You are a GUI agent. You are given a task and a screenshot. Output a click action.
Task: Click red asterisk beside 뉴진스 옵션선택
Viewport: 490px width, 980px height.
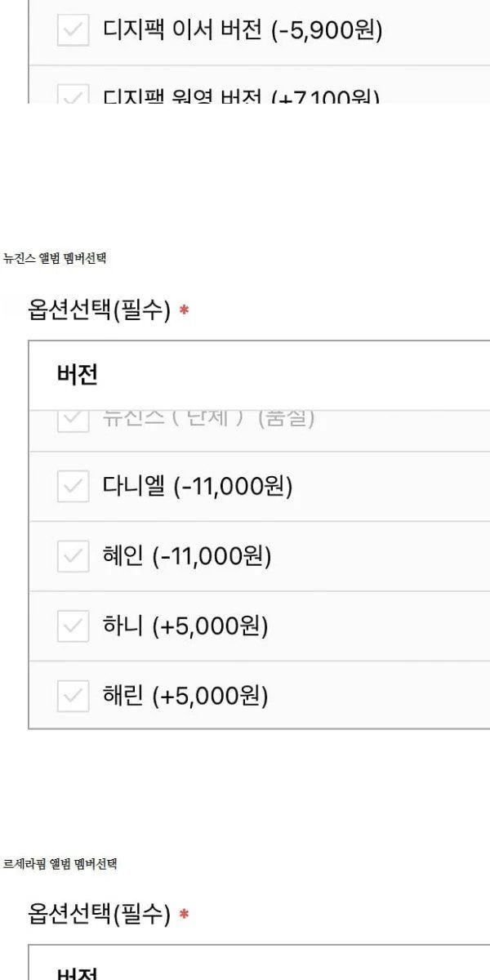(184, 312)
